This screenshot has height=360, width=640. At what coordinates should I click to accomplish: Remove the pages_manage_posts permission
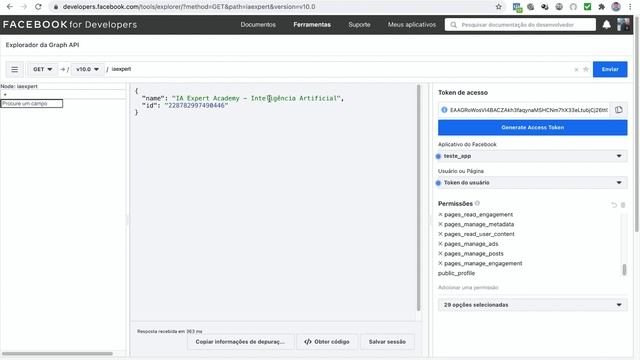coord(440,253)
